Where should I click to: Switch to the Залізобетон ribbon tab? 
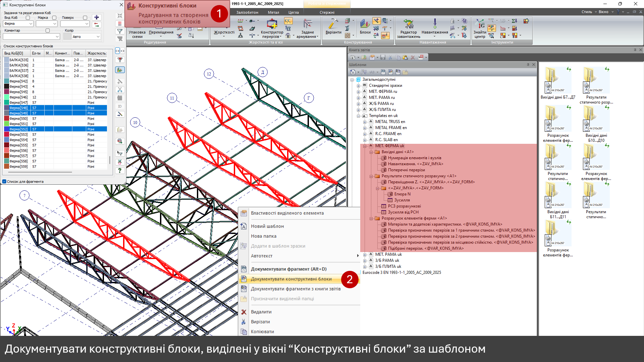pyautogui.click(x=247, y=12)
